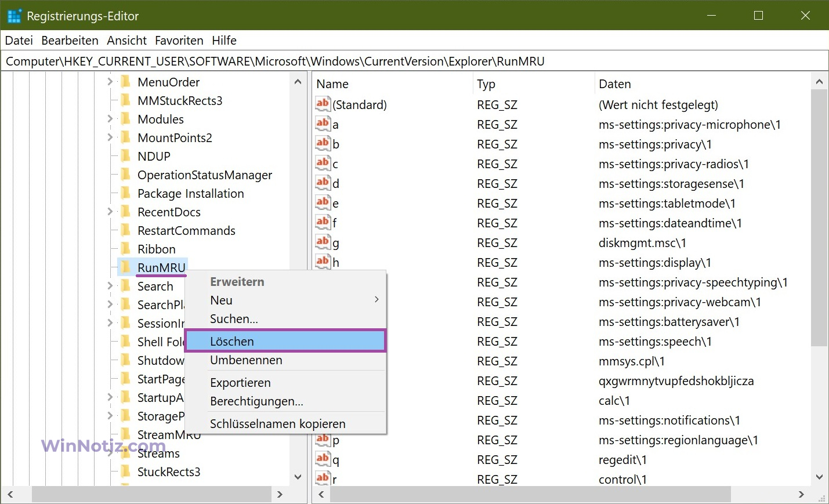Sort values by the Name column header
Screen dimensions: 829x504
click(x=392, y=84)
